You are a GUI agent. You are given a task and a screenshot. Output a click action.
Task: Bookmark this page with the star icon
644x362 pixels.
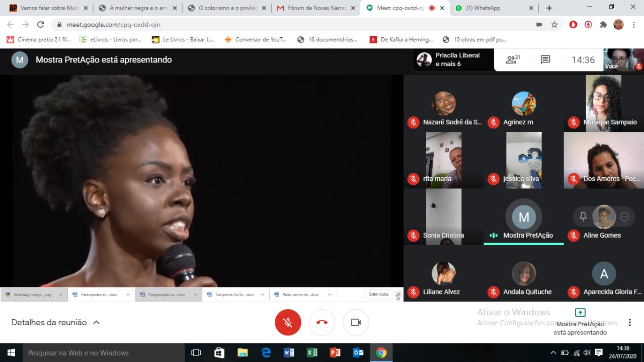(554, 24)
